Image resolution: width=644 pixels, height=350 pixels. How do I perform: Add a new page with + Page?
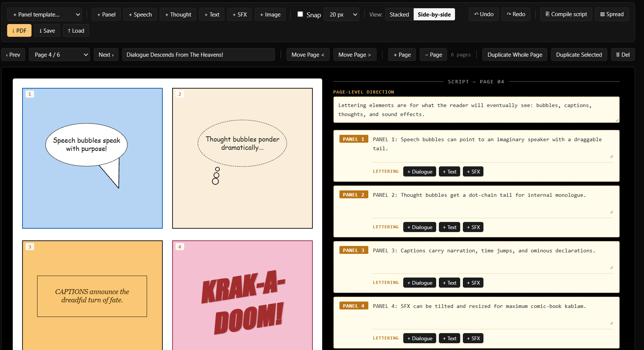(x=402, y=54)
